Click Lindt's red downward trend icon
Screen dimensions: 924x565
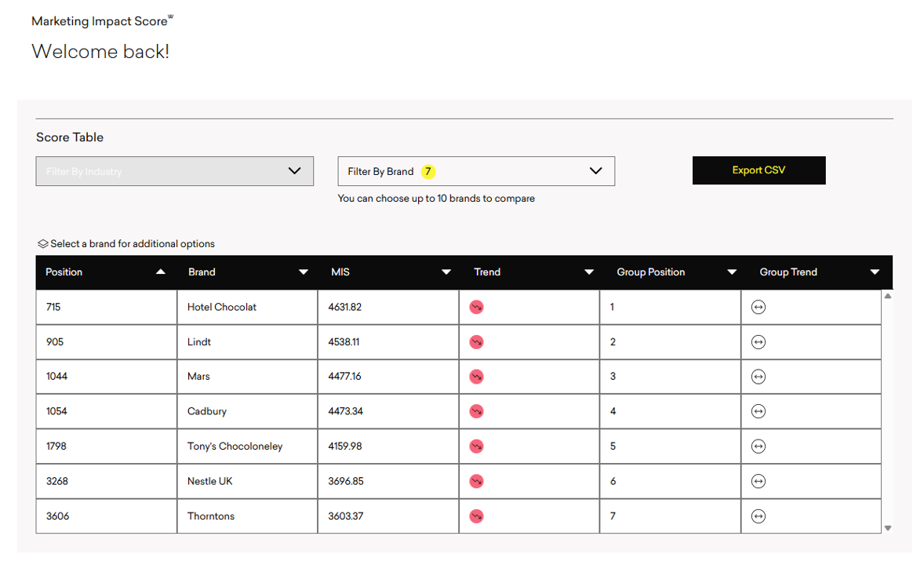pyautogui.click(x=476, y=342)
